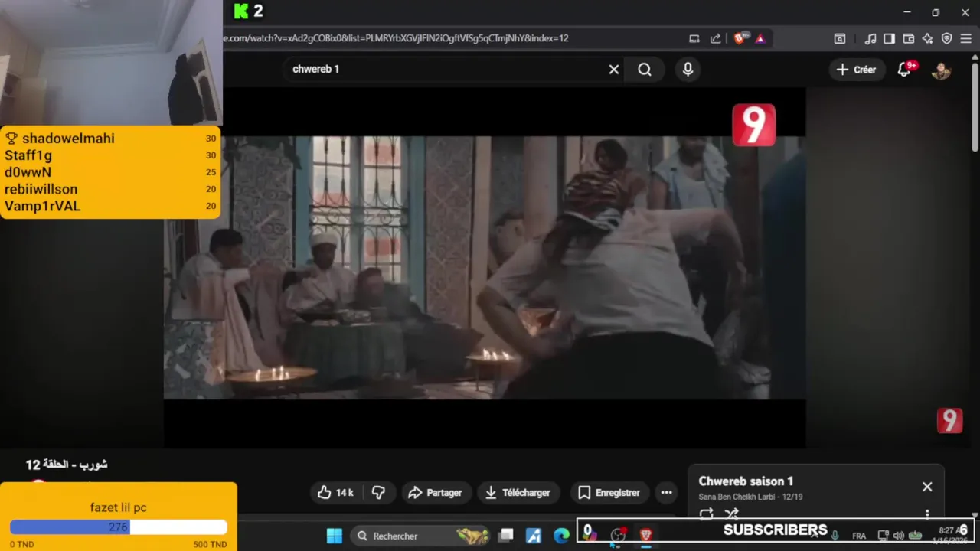
Task: Open the Brave Rewards triangle icon
Action: click(x=760, y=38)
